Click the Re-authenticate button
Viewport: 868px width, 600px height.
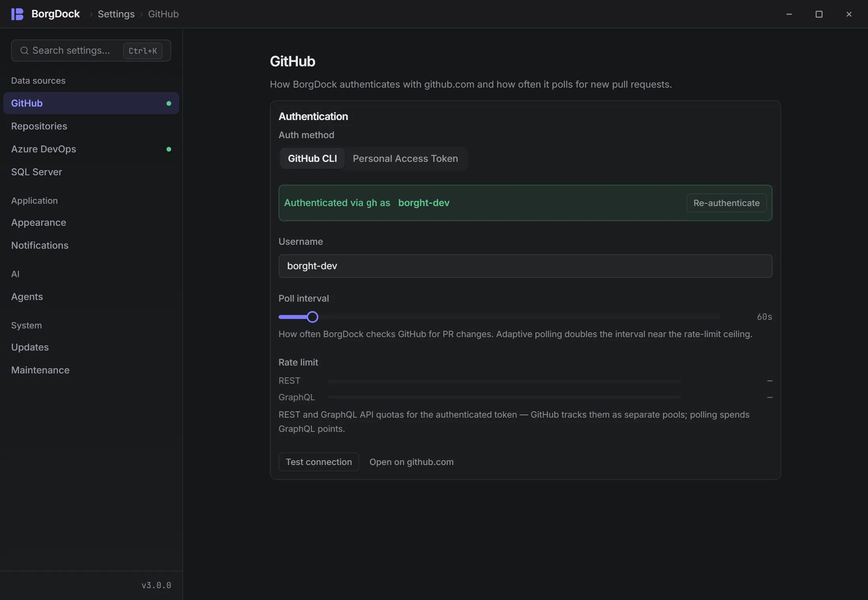click(726, 203)
